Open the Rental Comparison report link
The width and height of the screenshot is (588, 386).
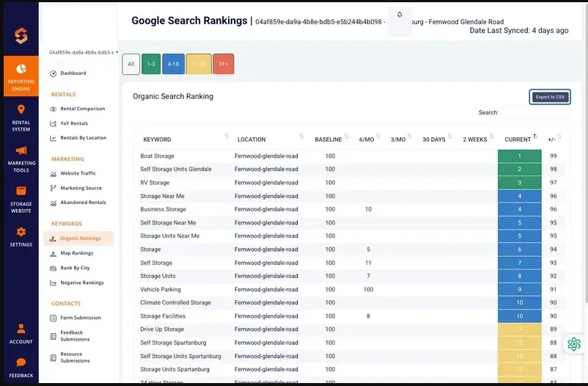tap(83, 109)
